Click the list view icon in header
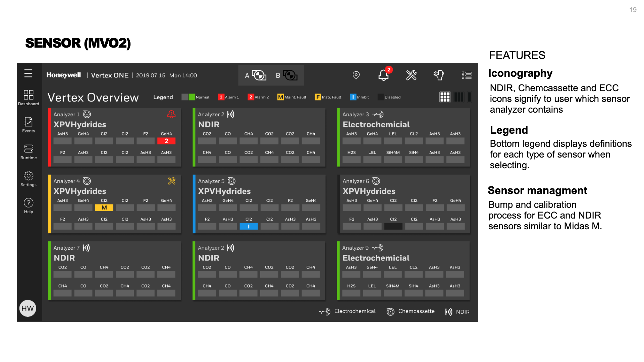The width and height of the screenshot is (644, 362). click(x=466, y=75)
